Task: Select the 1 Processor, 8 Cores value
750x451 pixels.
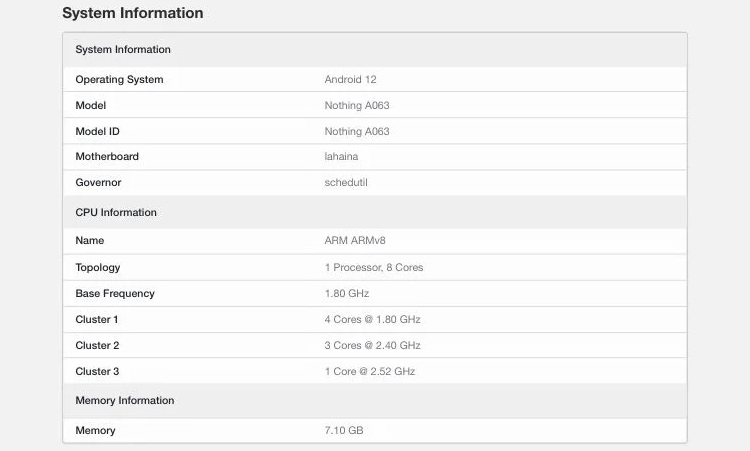Action: pos(374,268)
